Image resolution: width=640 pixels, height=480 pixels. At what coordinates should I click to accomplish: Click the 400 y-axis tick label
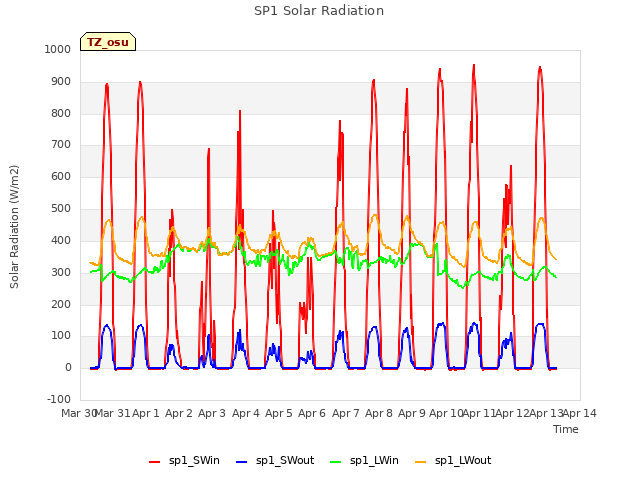point(61,240)
